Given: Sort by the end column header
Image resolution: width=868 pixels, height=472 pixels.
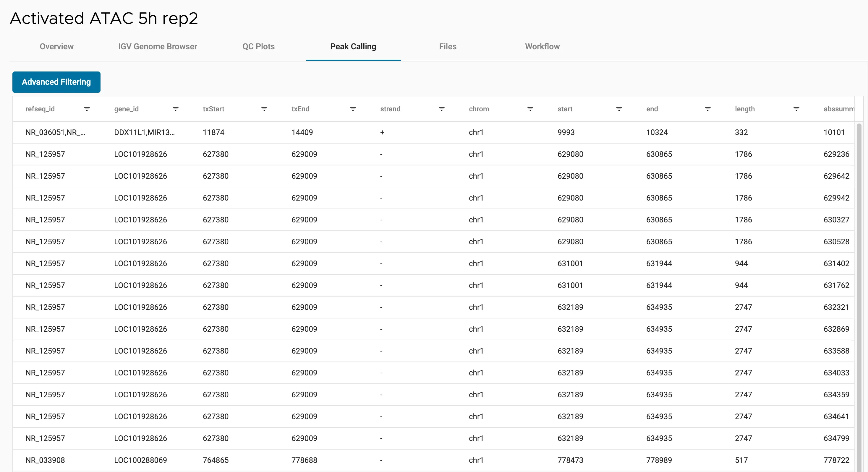Looking at the screenshot, I should point(652,109).
